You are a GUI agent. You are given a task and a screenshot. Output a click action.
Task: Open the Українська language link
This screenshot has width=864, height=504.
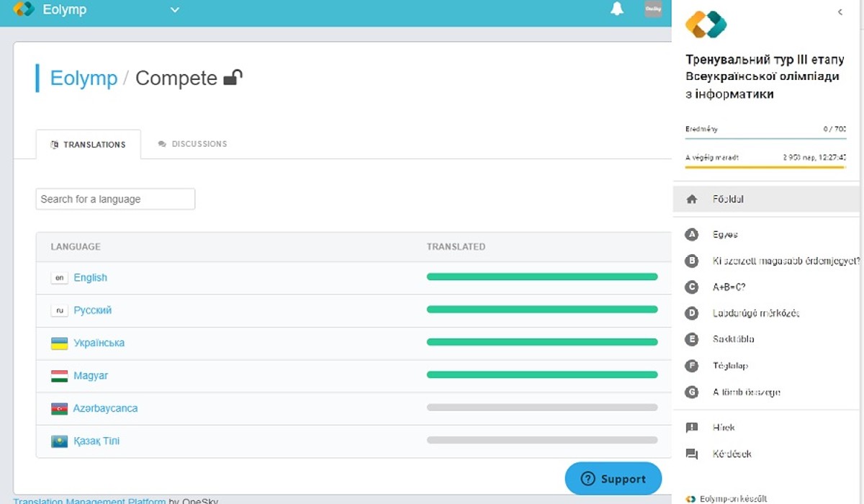pyautogui.click(x=99, y=343)
